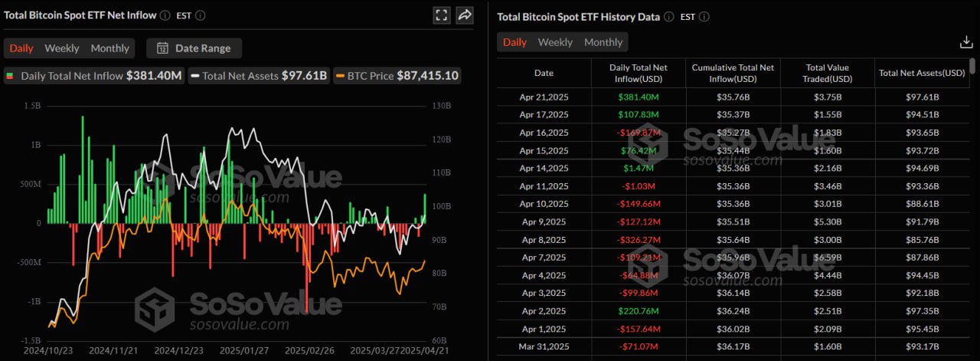This screenshot has width=980, height=361.
Task: Click the $5.30B value traded cell
Action: (x=828, y=222)
